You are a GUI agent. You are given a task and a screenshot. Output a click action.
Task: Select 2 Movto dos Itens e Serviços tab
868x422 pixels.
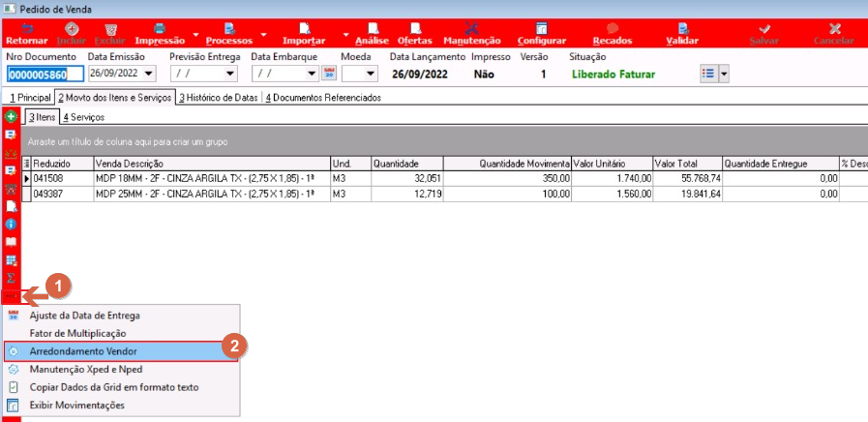(x=114, y=98)
